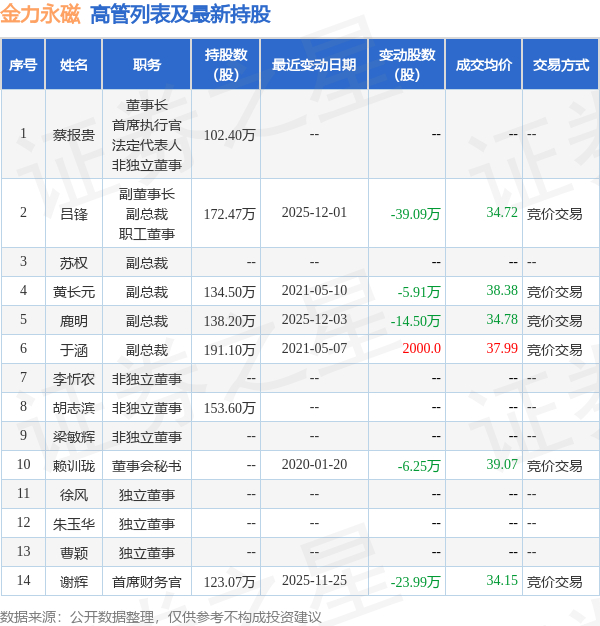Click the average price 34.78
This screenshot has height=626, width=600.
(502, 319)
